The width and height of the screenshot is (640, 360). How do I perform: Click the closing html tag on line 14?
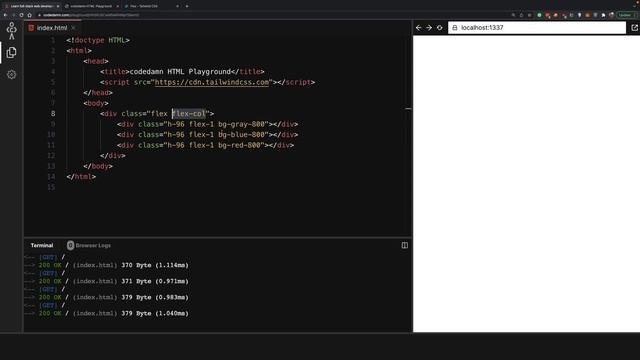click(81, 176)
